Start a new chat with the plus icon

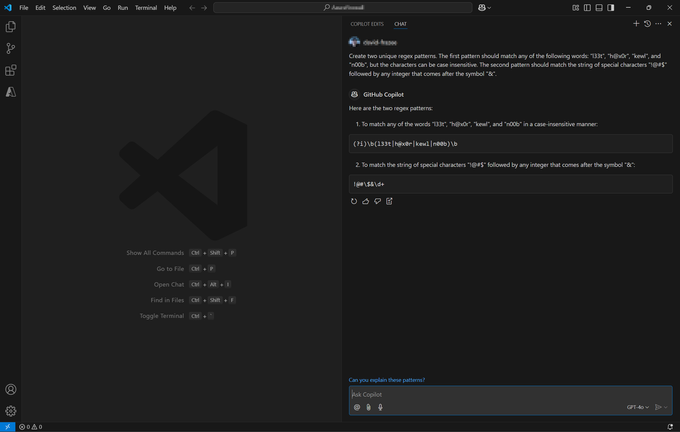(636, 24)
